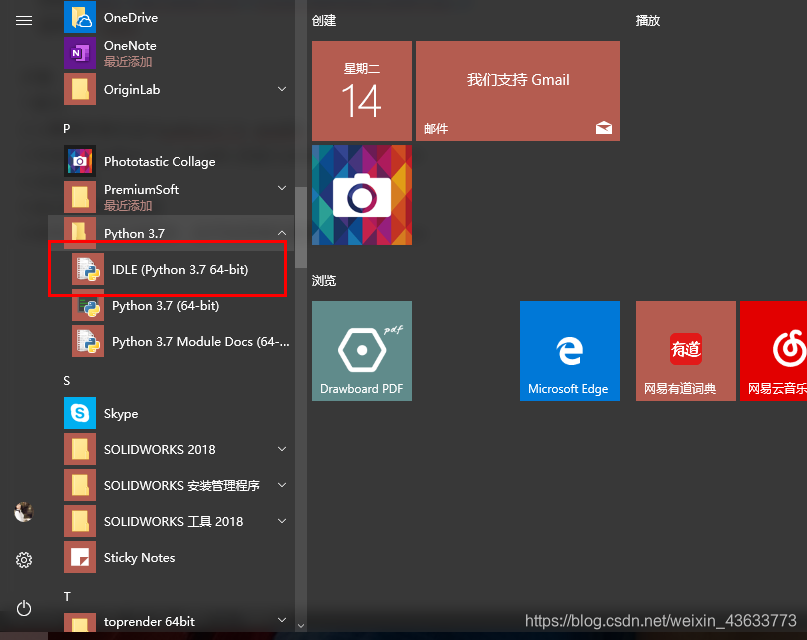
Task: Open the calendar tile showing 14
Action: (362, 91)
